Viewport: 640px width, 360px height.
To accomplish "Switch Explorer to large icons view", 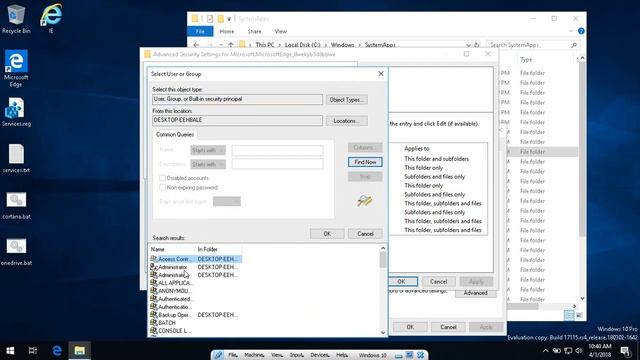I will (579, 315).
